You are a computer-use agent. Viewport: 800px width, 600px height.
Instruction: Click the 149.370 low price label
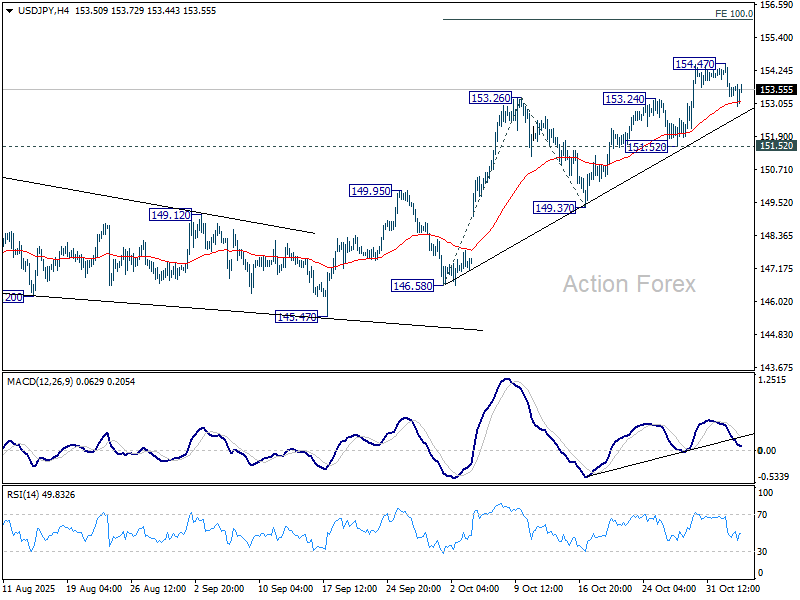point(554,208)
